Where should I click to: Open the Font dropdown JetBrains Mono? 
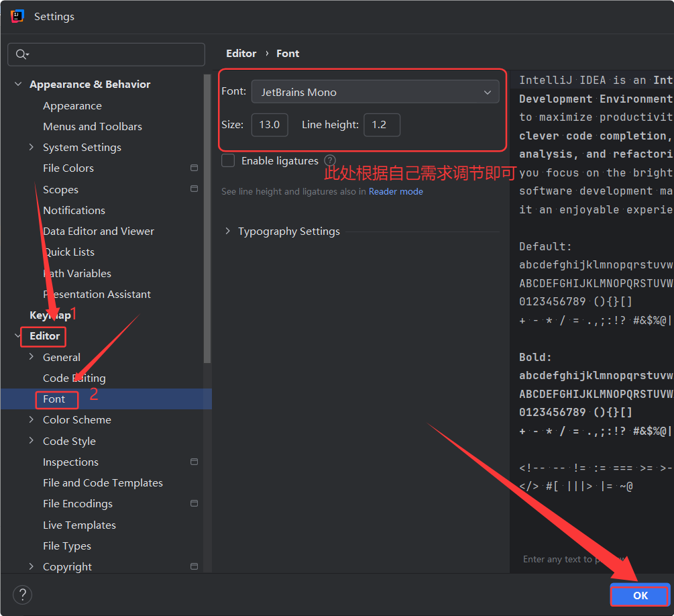376,92
